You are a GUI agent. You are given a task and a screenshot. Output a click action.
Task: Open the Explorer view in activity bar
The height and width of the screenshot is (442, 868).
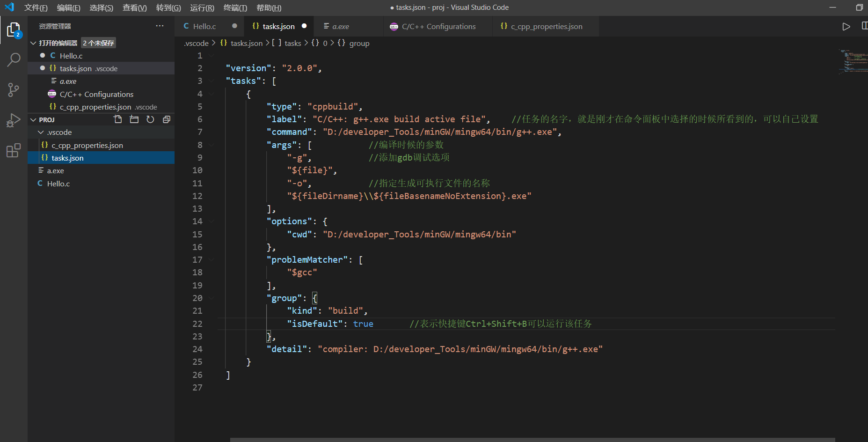click(14, 30)
